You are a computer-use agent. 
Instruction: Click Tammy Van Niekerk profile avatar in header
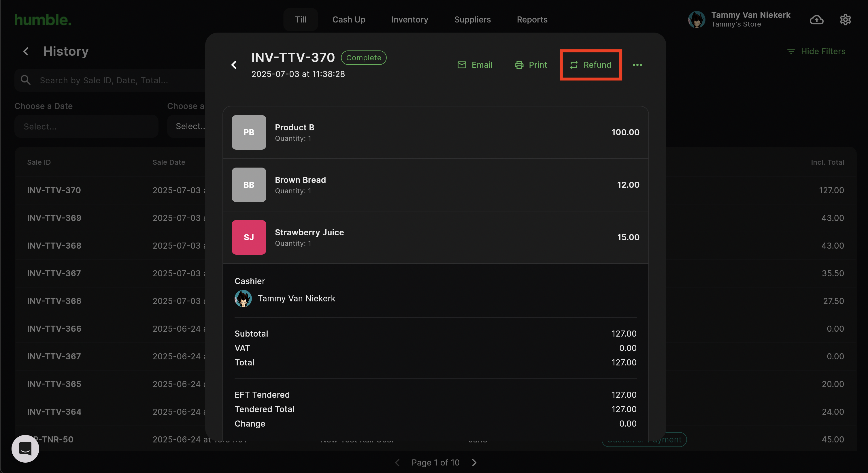point(697,20)
